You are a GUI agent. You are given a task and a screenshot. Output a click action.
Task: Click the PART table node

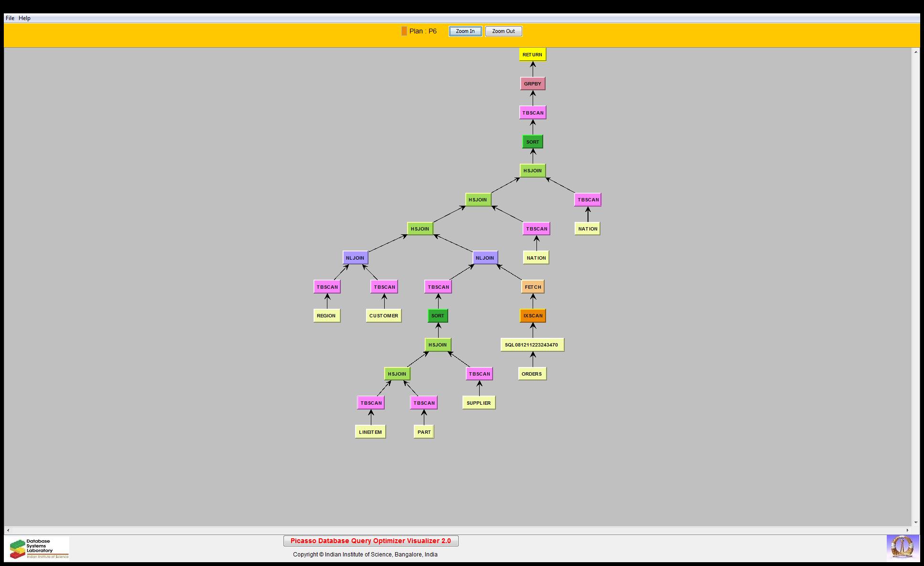[424, 432]
